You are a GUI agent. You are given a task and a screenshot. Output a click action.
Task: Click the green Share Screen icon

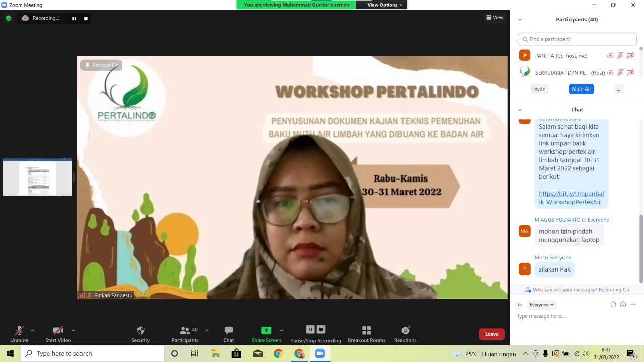pos(266,330)
